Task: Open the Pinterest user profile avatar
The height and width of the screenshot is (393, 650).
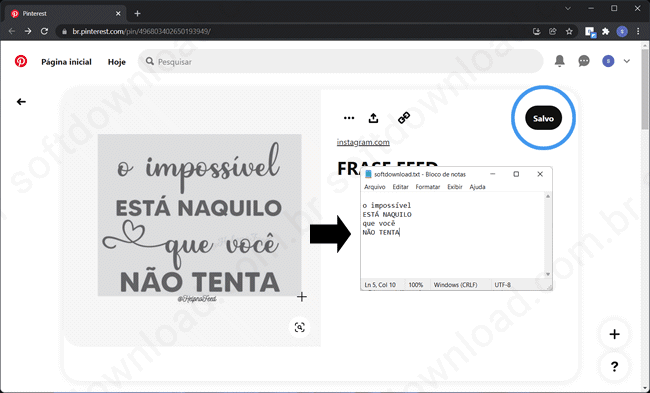Action: point(608,61)
